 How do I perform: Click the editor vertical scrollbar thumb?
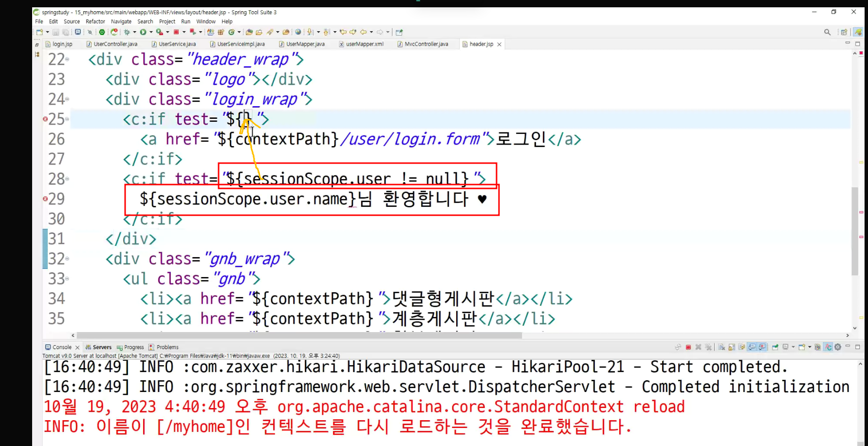(x=855, y=231)
